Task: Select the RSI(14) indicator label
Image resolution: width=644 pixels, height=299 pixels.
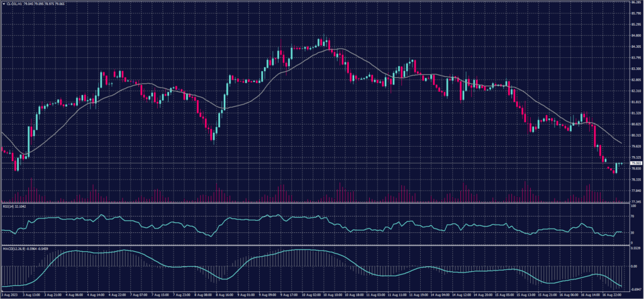Action: (x=8, y=206)
